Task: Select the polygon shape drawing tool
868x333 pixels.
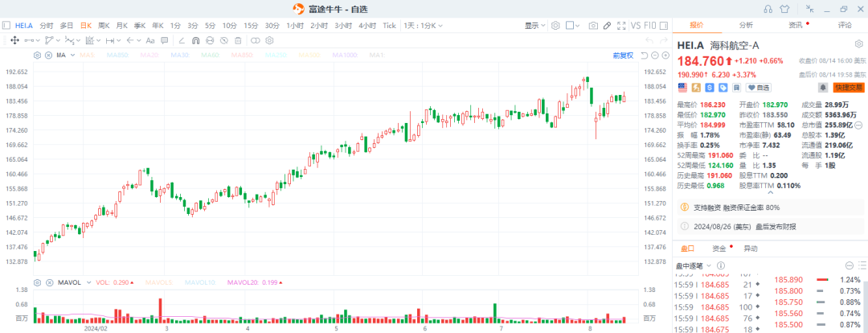Action: pyautogui.click(x=50, y=40)
